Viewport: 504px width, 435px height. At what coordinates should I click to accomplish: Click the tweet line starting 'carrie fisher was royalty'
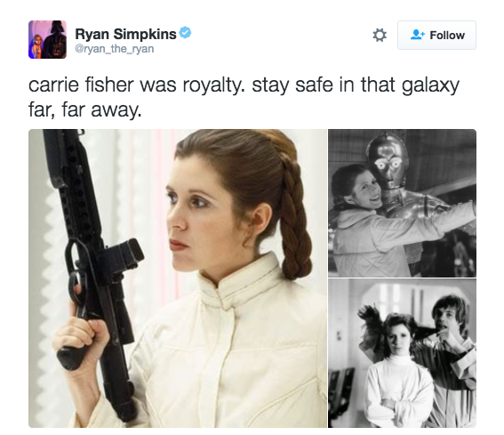click(244, 85)
